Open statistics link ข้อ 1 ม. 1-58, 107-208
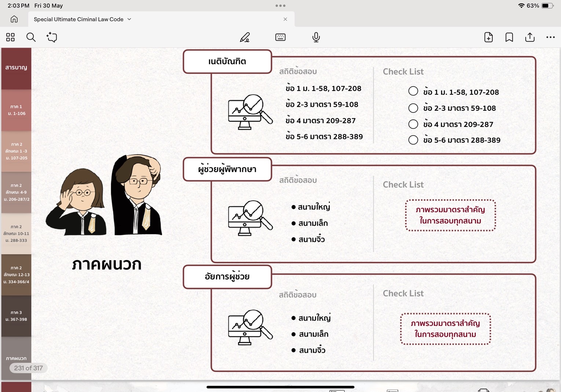This screenshot has height=392, width=561. pyautogui.click(x=323, y=88)
